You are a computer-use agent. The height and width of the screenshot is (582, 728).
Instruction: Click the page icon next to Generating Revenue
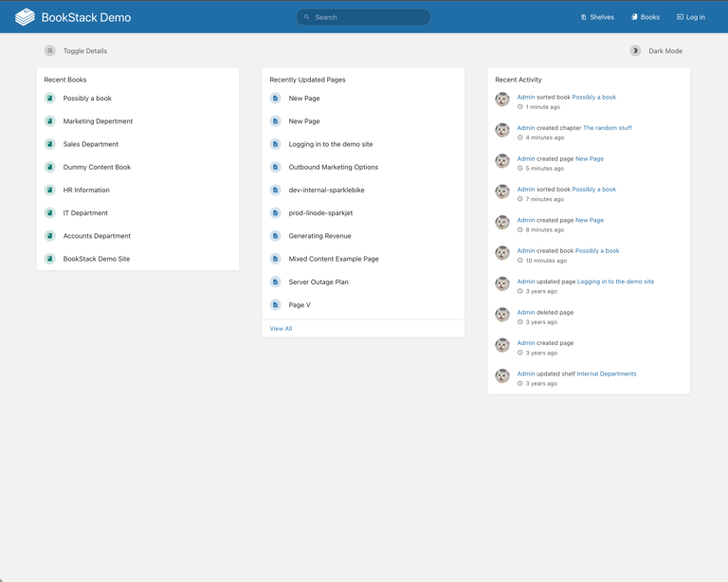coord(276,236)
